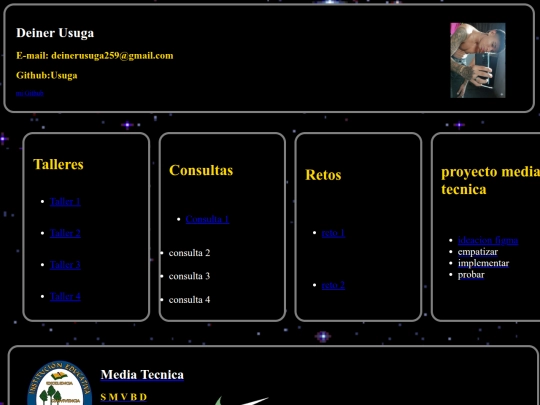The width and height of the screenshot is (540, 405).
Task: Open the Consulta 1 link
Action: tap(207, 219)
